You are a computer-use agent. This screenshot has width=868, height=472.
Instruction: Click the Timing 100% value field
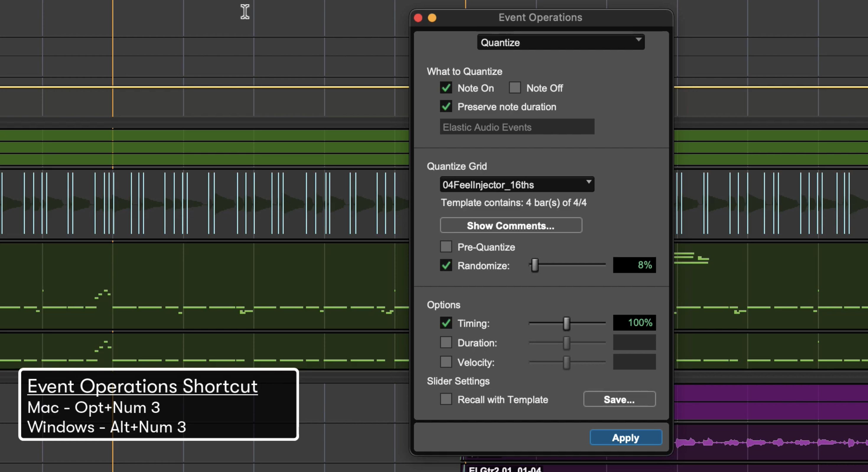pos(634,322)
